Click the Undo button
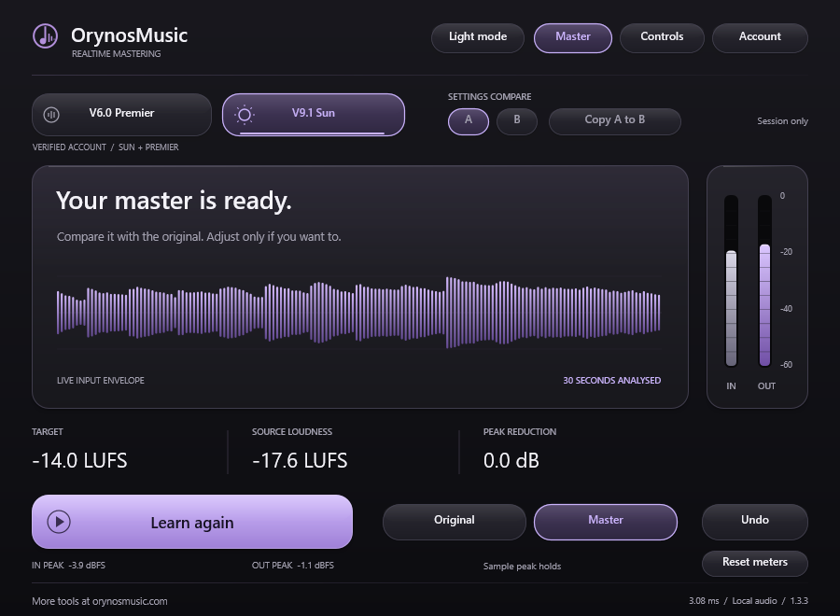The width and height of the screenshot is (840, 616). [755, 521]
